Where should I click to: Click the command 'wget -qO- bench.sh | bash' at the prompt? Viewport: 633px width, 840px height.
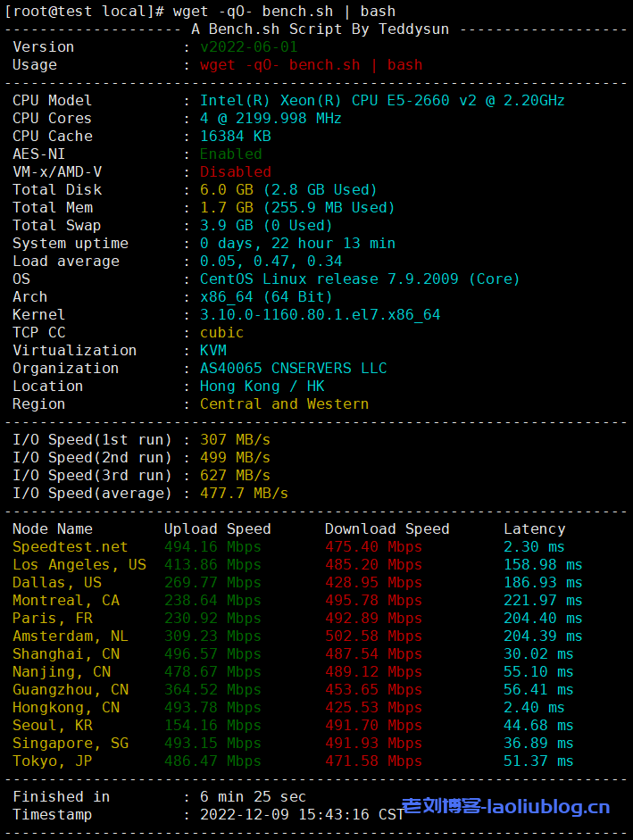coord(284,12)
